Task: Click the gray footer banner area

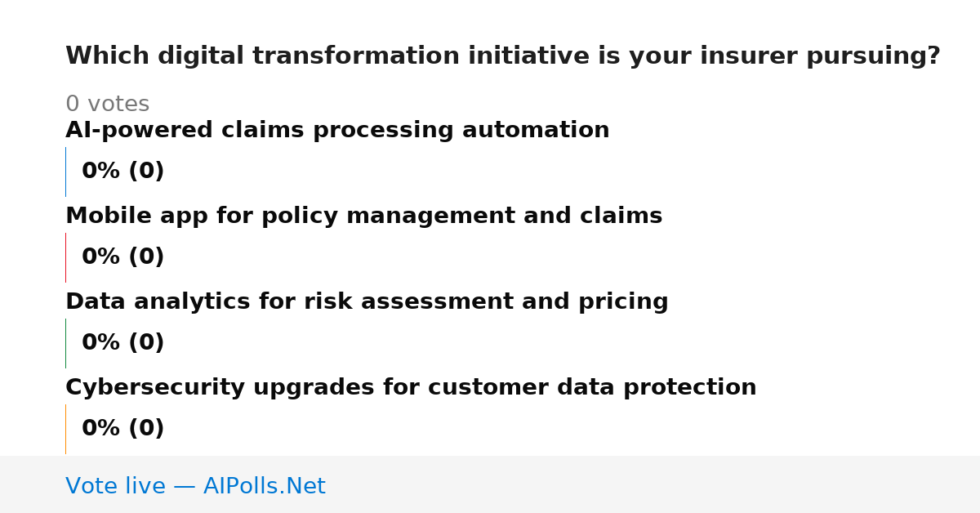Action: [490, 484]
